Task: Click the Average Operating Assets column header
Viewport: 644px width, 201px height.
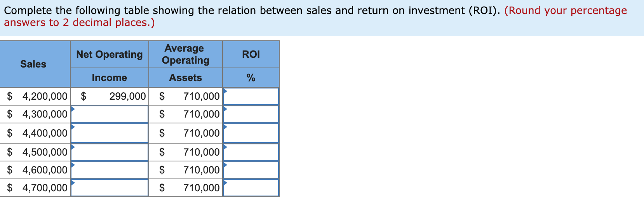Action: (x=185, y=55)
